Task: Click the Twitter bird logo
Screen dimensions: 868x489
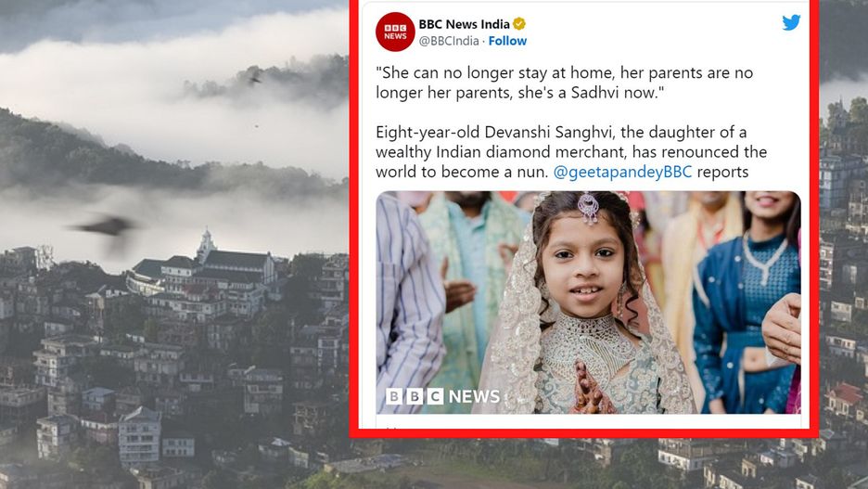Action: click(x=791, y=22)
